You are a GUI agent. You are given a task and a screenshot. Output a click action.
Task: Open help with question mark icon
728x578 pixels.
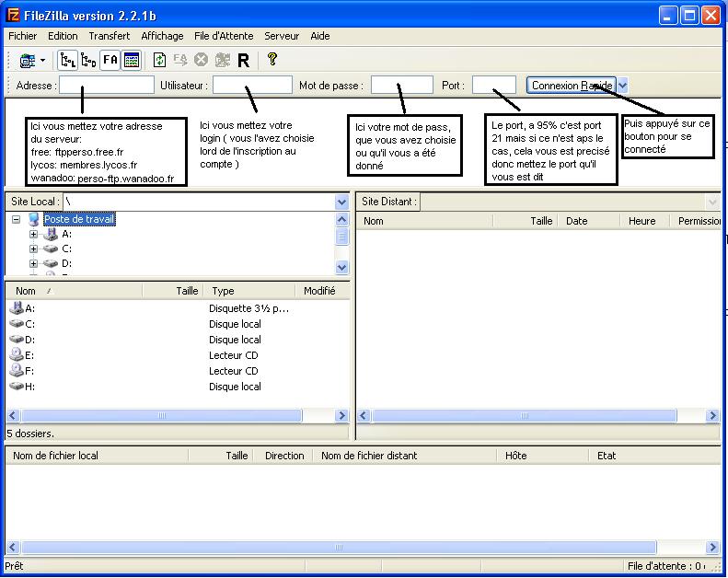272,60
